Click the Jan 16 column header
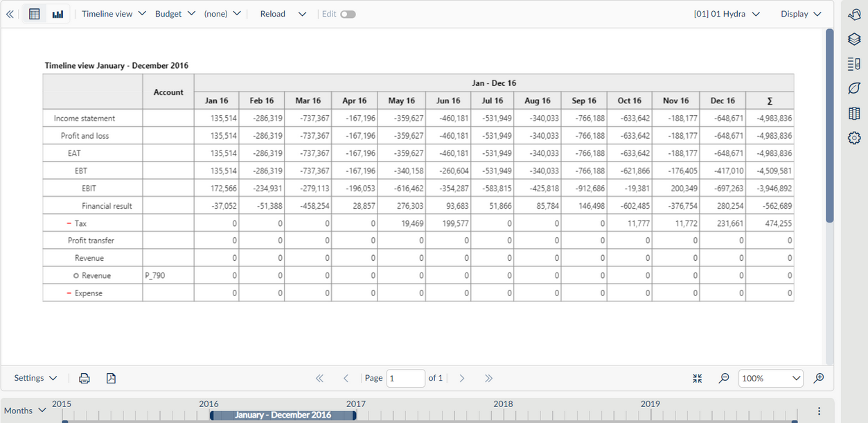Screen dimensions: 868x423 click(217, 101)
